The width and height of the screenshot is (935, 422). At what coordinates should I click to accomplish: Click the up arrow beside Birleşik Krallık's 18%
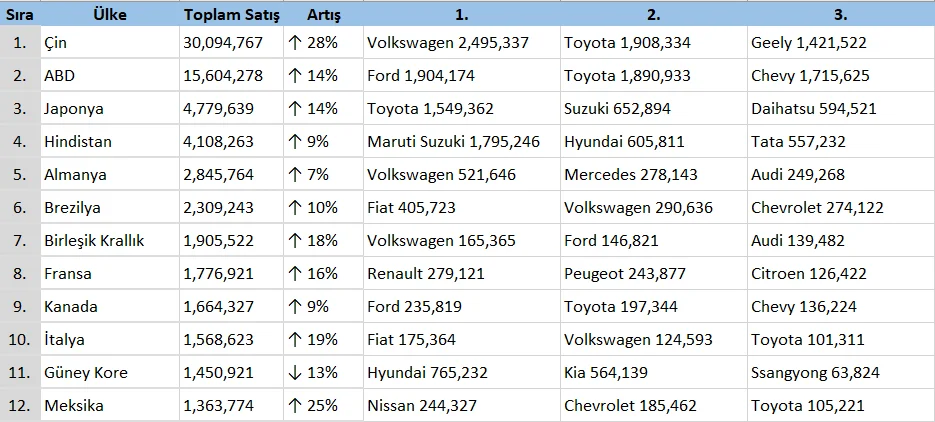294,241
